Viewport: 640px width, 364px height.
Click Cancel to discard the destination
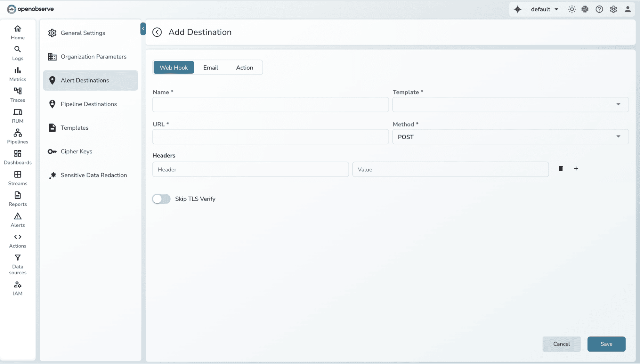click(x=561, y=344)
